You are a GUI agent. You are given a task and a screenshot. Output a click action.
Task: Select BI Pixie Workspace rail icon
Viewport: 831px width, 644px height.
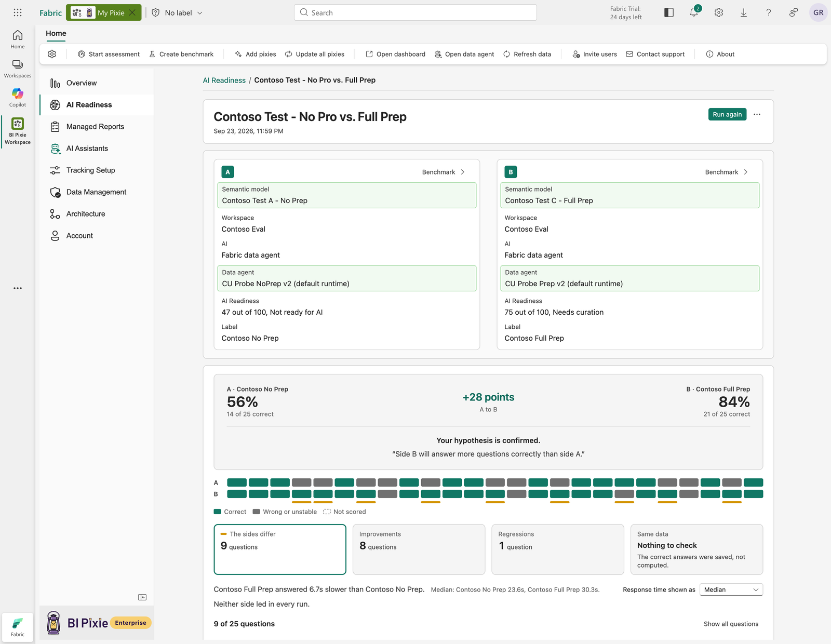pos(18,131)
